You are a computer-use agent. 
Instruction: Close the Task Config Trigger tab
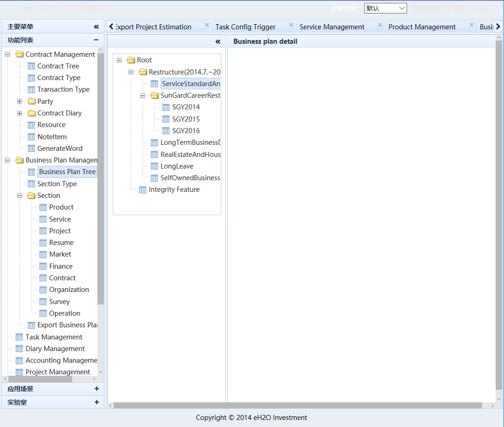(291, 25)
